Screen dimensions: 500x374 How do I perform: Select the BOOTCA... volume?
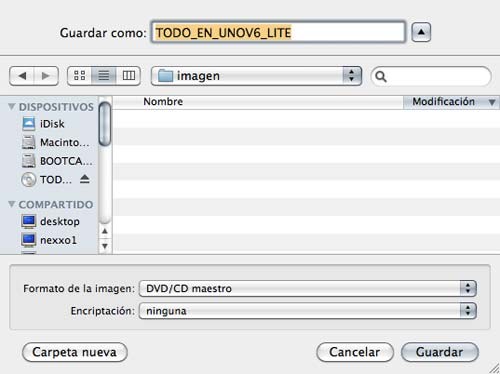point(57,161)
